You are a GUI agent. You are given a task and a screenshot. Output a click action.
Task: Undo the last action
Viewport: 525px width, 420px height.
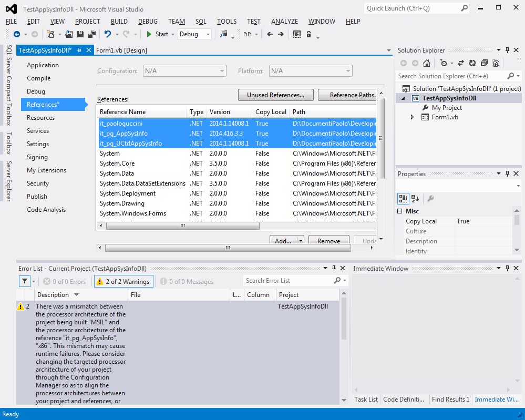pos(108,34)
